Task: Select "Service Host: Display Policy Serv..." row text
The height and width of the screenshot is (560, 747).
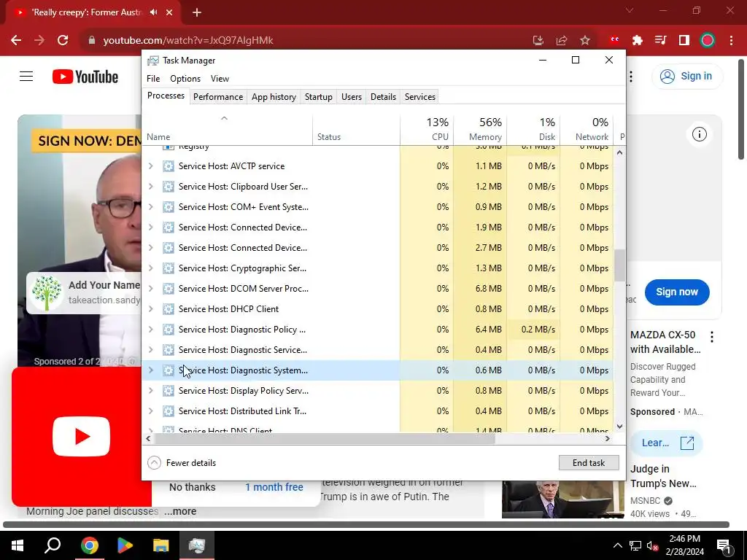Action: [244, 391]
